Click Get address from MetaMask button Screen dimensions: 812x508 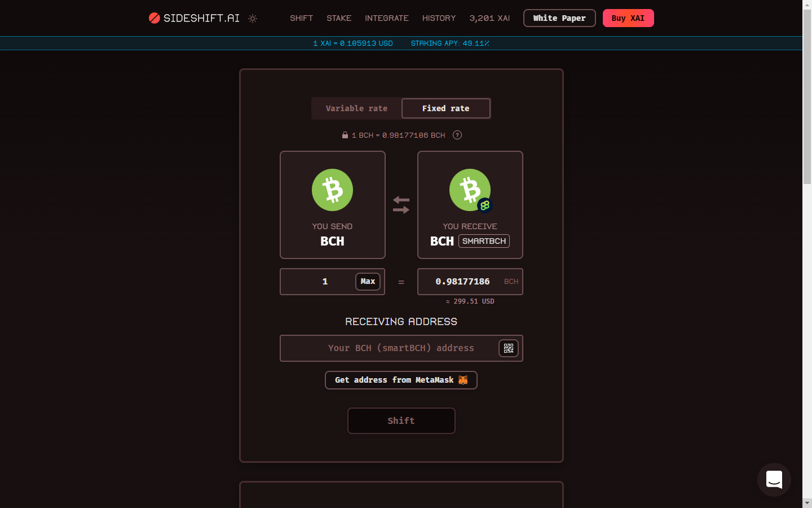click(x=401, y=380)
